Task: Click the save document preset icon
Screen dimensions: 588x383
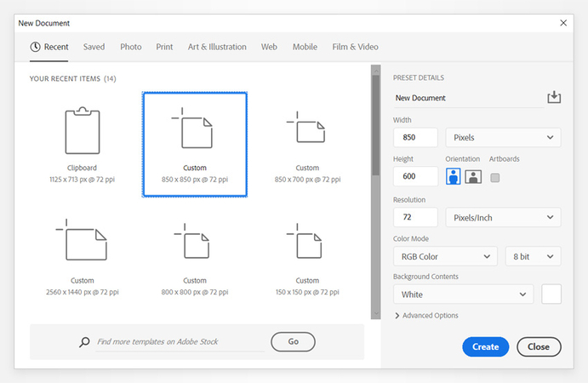Action: [554, 98]
